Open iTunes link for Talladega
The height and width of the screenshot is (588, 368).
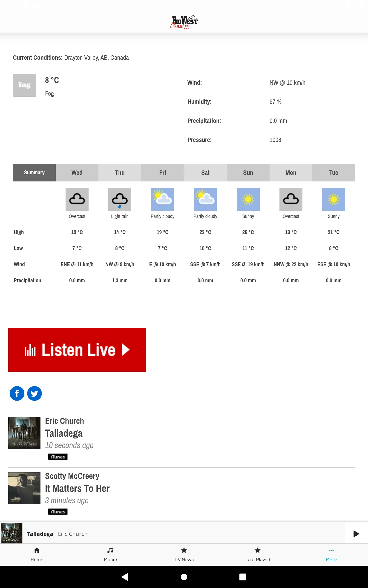coord(58,457)
